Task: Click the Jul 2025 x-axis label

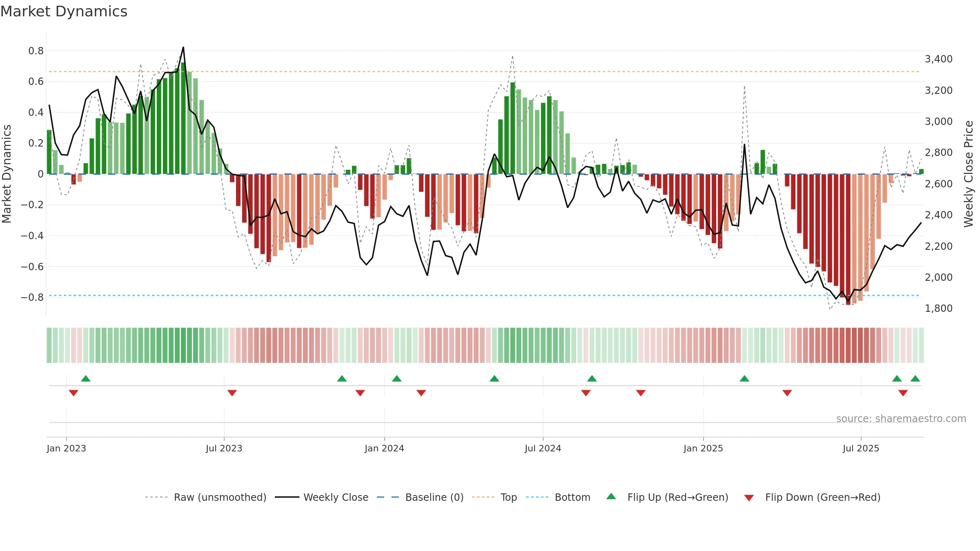Action: 861,448
